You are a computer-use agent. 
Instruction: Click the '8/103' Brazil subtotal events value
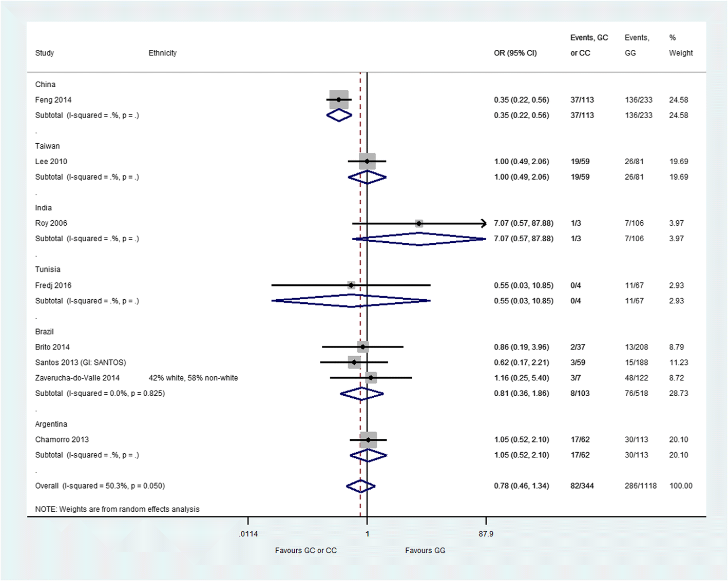coord(580,393)
